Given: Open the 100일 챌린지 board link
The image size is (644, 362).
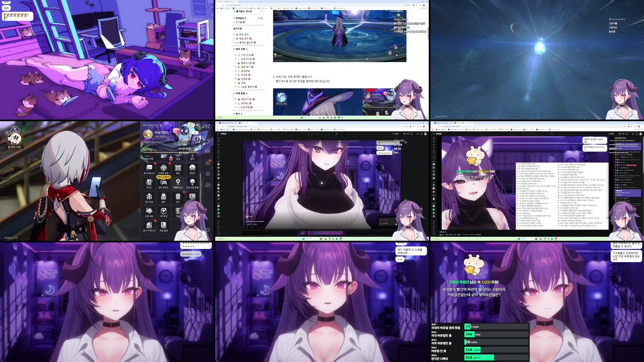Looking at the screenshot, I should (x=248, y=87).
